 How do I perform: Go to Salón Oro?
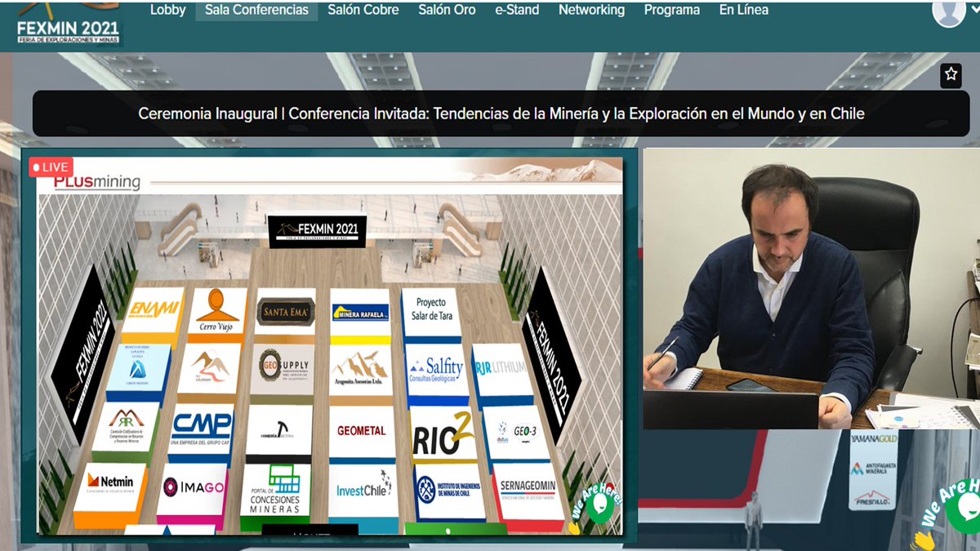447,11
